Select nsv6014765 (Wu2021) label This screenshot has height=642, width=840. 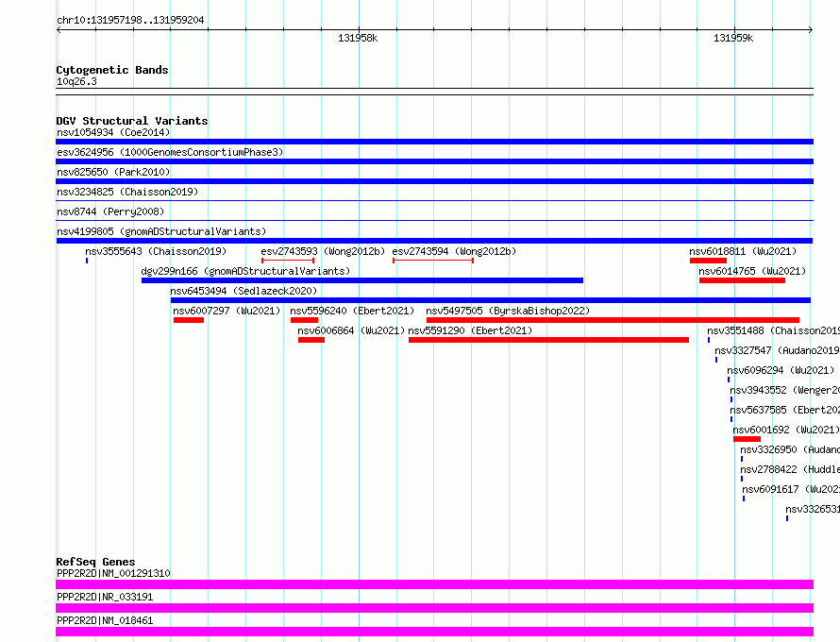[752, 271]
